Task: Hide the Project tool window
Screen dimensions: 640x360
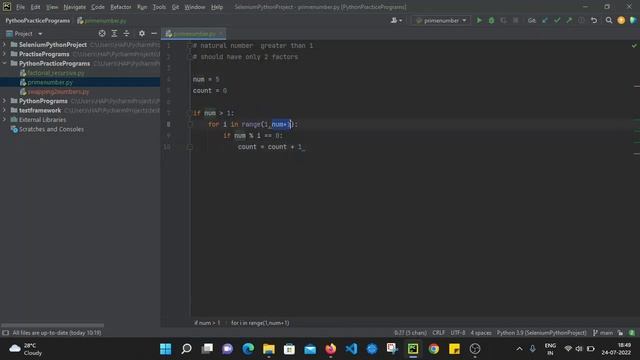Action: click(154, 33)
